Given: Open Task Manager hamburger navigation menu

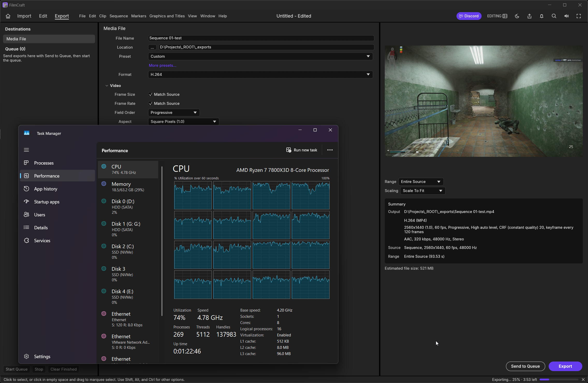Looking at the screenshot, I should tap(26, 150).
